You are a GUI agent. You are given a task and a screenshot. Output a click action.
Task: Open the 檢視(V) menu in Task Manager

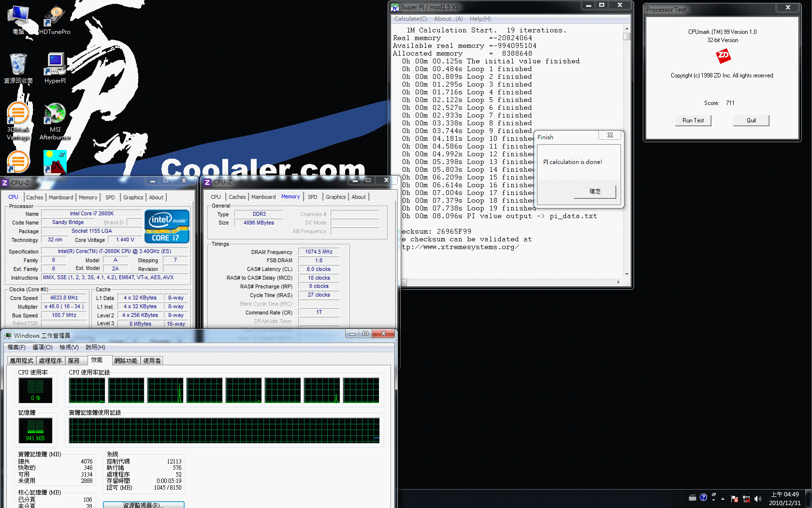pos(69,347)
